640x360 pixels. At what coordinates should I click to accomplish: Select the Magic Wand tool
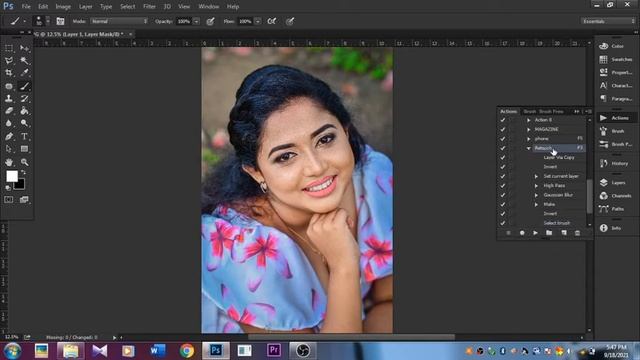pyautogui.click(x=24, y=60)
